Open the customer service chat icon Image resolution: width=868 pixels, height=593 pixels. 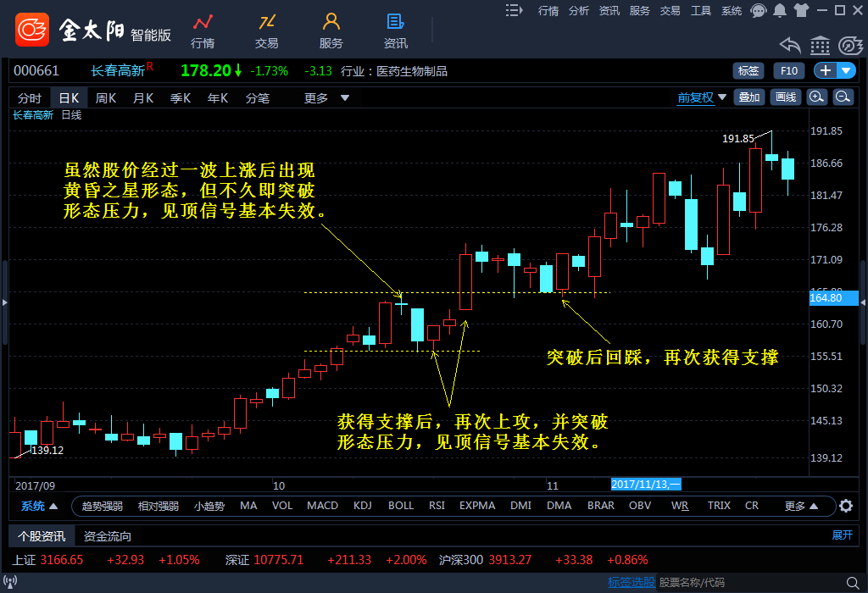point(759,11)
